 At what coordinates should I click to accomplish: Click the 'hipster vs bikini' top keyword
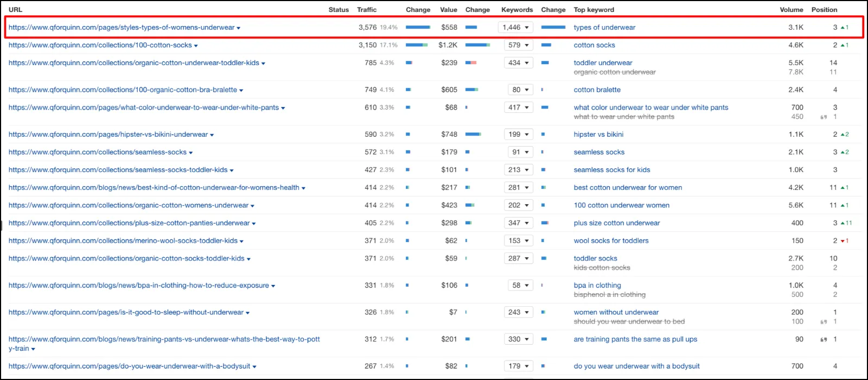coord(598,134)
